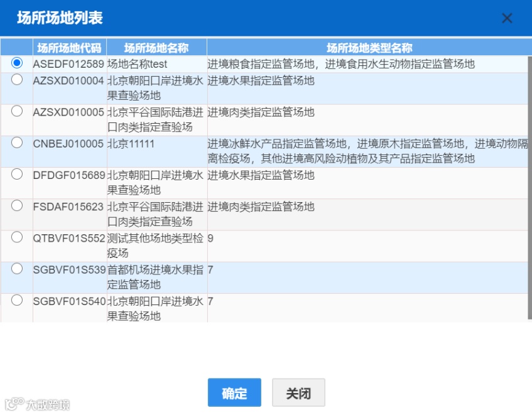Click the name cell 测试其他场地类型检疫场
532x415 pixels.
pyautogui.click(x=157, y=246)
